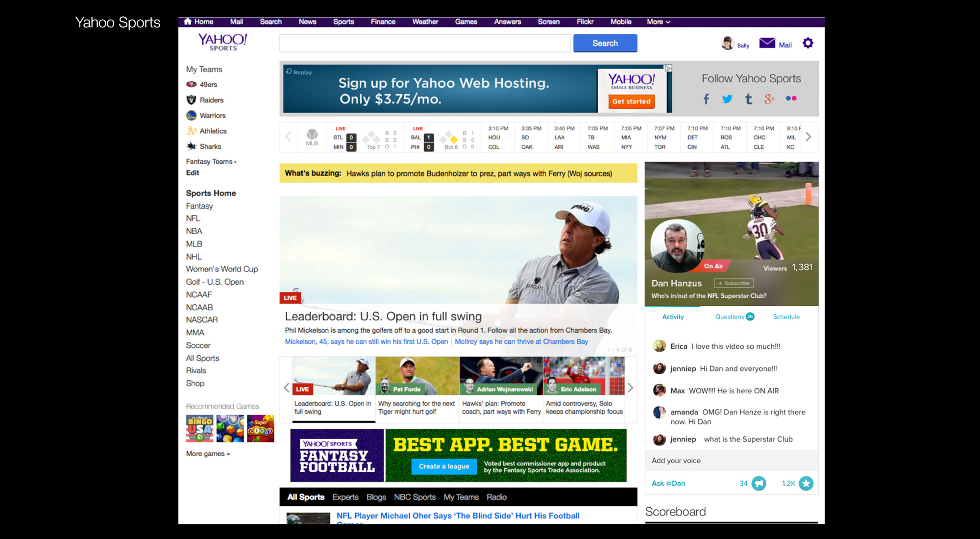Expand Fantasy Teams arrow link
This screenshot has height=539, width=980.
[211, 161]
